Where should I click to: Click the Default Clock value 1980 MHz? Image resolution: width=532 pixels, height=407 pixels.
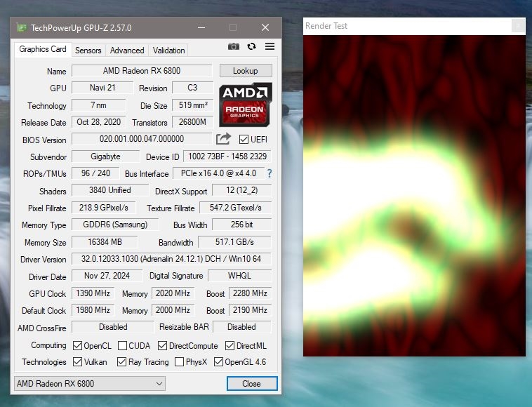[x=93, y=310]
